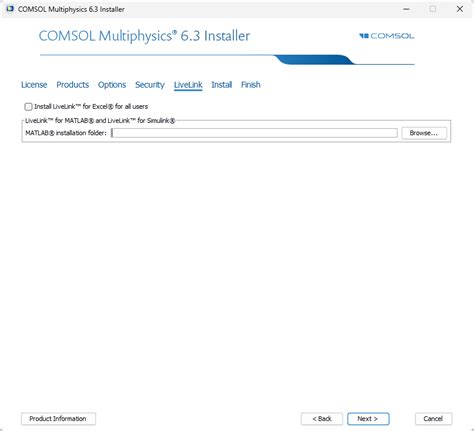The height and width of the screenshot is (431, 474).
Task: Cancel the COMSOL installation
Action: pos(433,419)
